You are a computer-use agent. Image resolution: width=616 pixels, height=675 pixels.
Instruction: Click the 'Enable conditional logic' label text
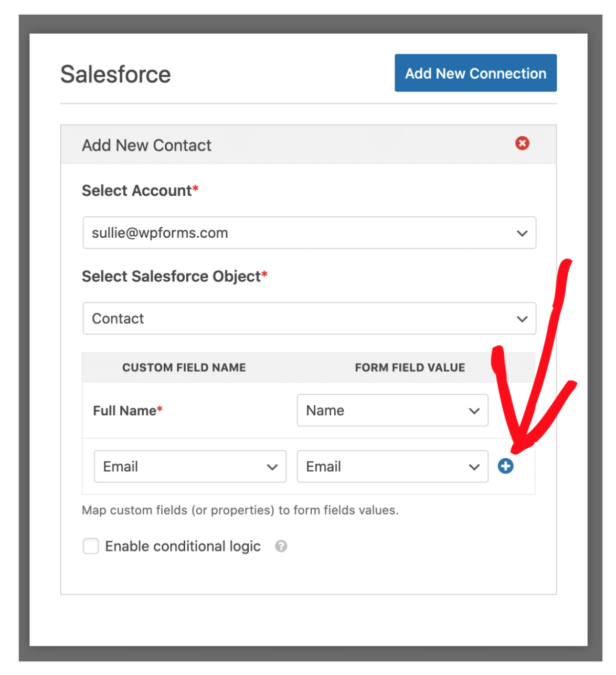(183, 546)
